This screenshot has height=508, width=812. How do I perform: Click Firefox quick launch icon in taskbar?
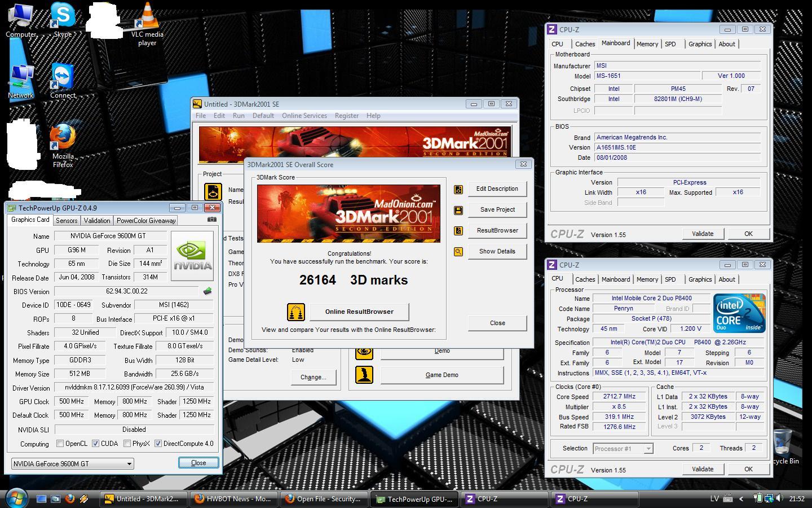pos(70,499)
